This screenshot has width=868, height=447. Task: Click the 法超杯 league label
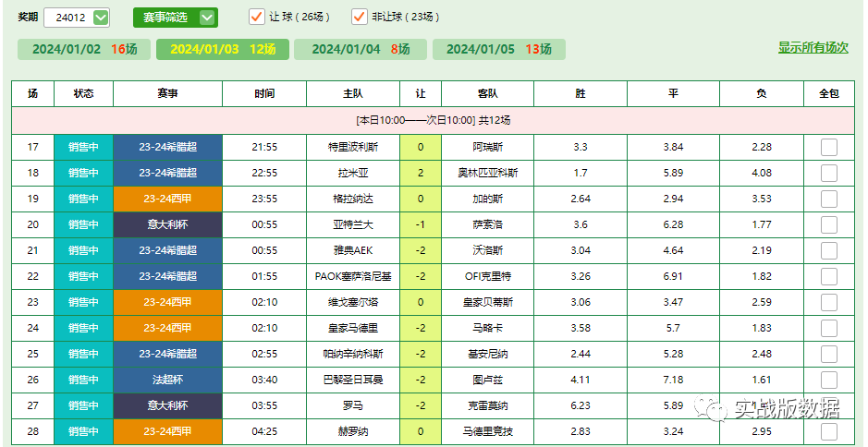167,380
